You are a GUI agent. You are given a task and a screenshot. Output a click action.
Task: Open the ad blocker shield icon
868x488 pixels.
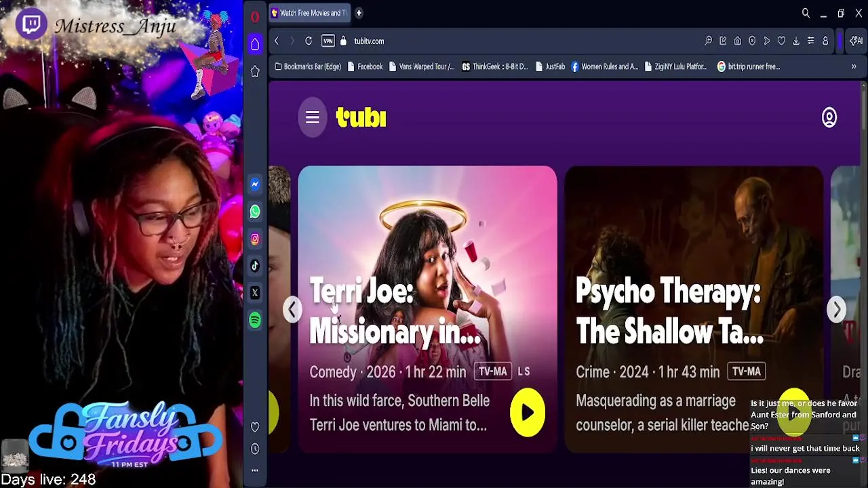[752, 41]
